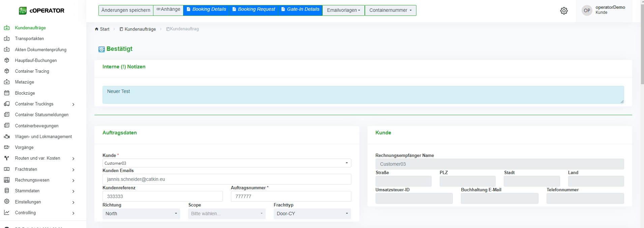Screen dimensions: 644x228
Task: Click the Änderungen speichern button
Action: (126, 10)
